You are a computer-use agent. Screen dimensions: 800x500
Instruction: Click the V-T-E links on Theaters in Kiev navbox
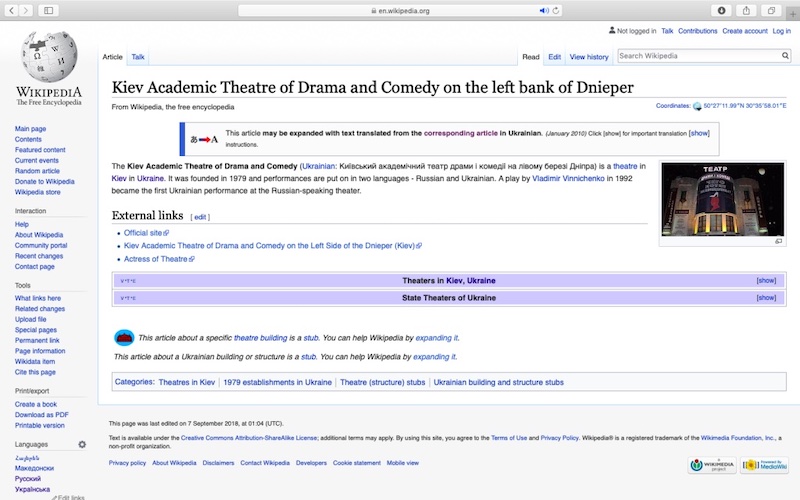pos(128,281)
